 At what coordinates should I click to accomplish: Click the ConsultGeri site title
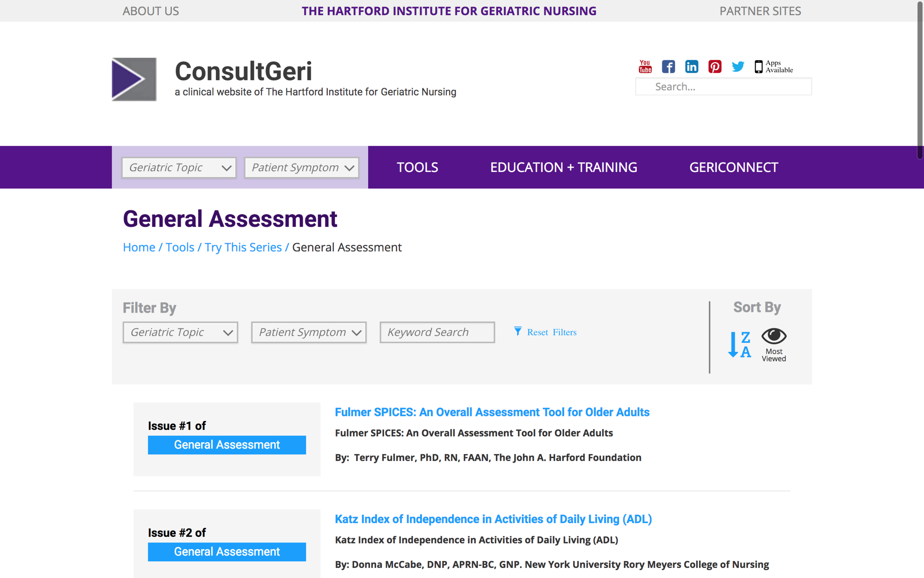tap(243, 71)
